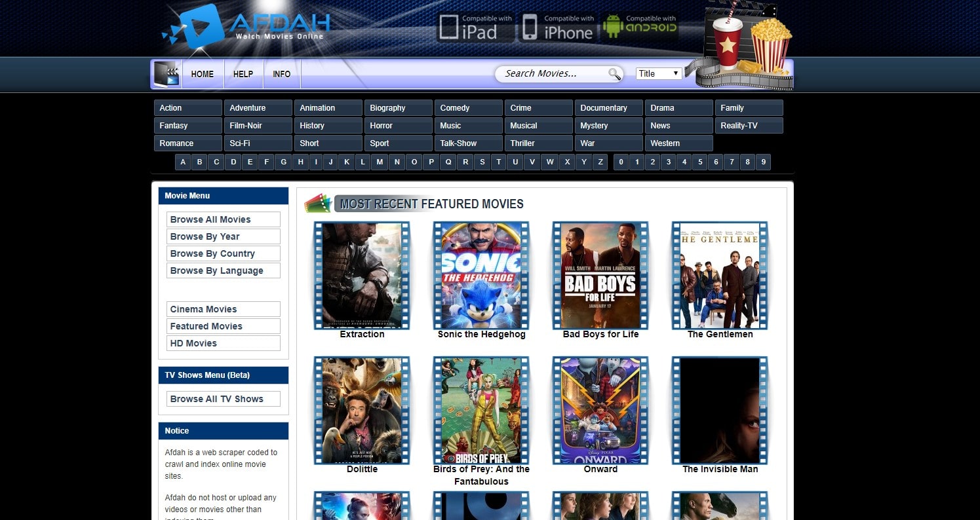Click the iPad compatibility badge
The image size is (980, 520).
tap(475, 28)
